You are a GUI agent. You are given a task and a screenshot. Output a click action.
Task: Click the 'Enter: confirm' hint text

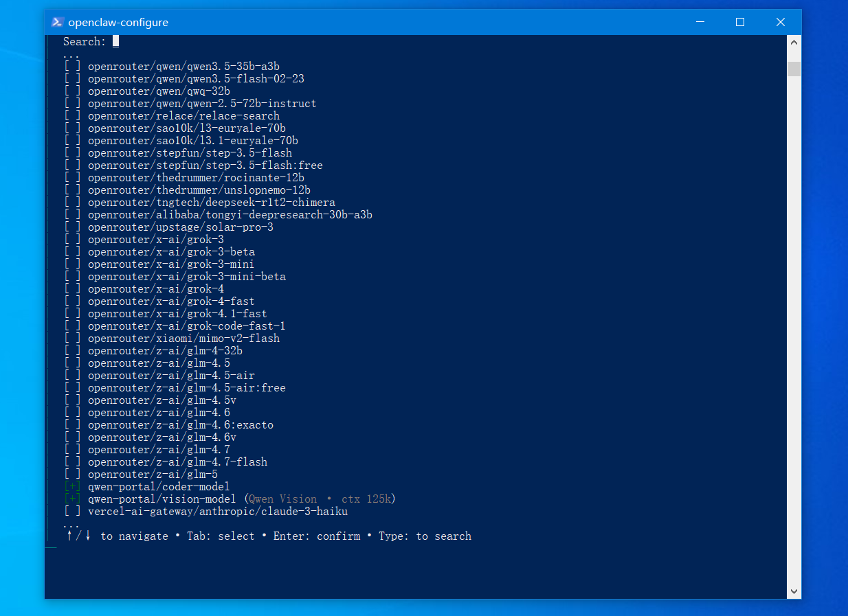coord(317,536)
